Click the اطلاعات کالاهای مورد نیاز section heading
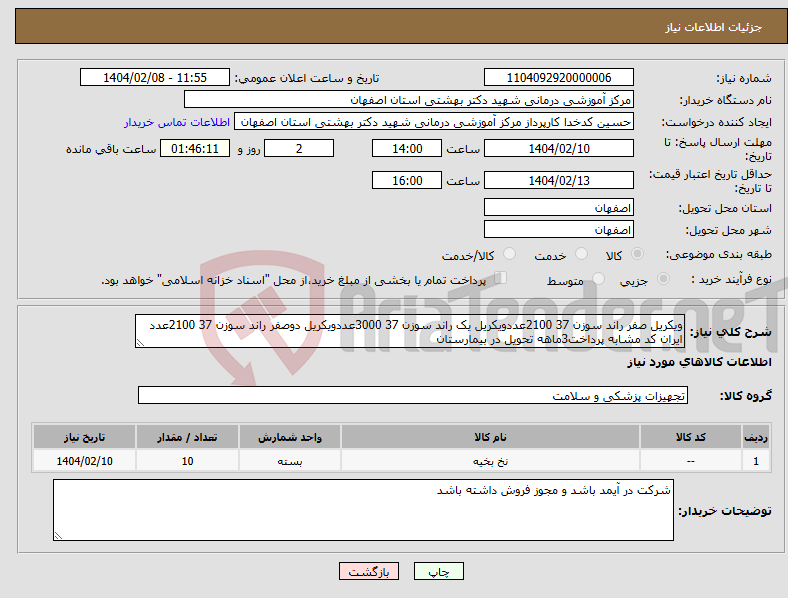The image size is (788, 598). tap(699, 362)
